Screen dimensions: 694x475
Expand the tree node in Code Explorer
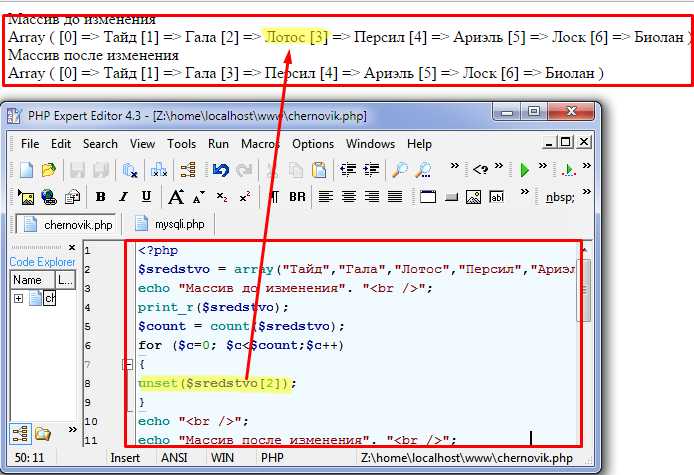18,299
